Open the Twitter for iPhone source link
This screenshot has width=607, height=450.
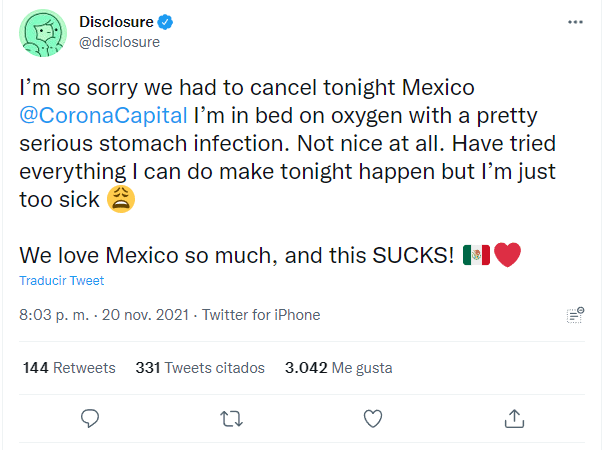pos(261,315)
